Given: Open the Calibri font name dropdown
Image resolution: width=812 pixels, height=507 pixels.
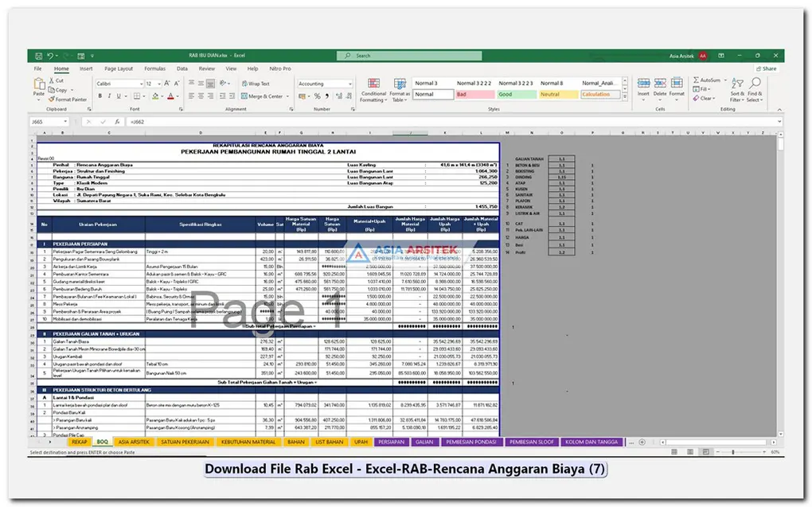Looking at the screenshot, I should [x=141, y=84].
